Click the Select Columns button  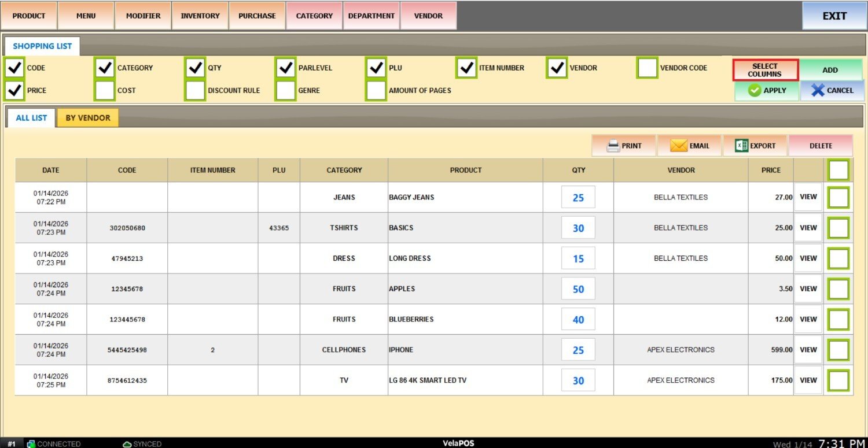pos(765,70)
